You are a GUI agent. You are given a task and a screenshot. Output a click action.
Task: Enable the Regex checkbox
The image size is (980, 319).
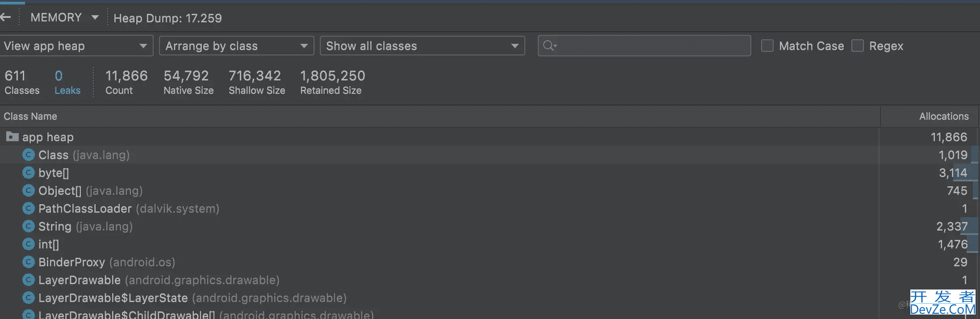(x=858, y=46)
